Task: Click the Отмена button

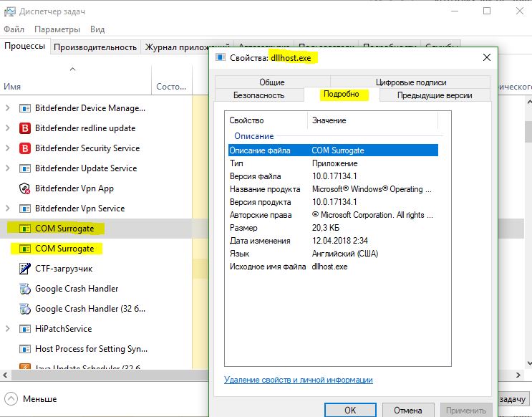Action: [408, 411]
